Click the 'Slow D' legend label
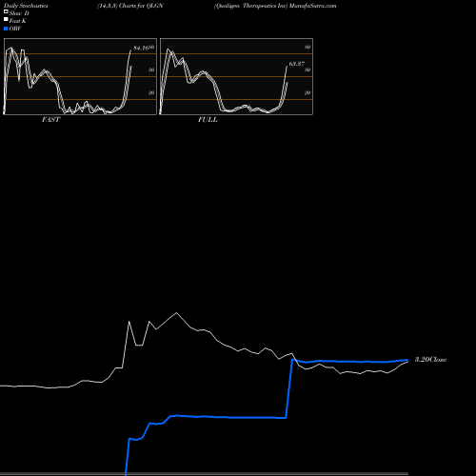Image resolution: width=476 pixels, height=476 pixels. point(19,13)
